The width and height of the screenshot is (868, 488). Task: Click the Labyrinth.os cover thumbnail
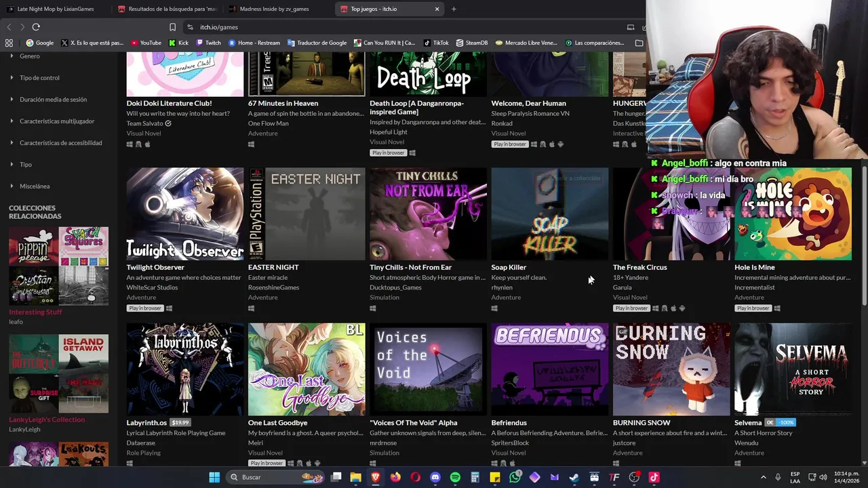click(x=185, y=369)
